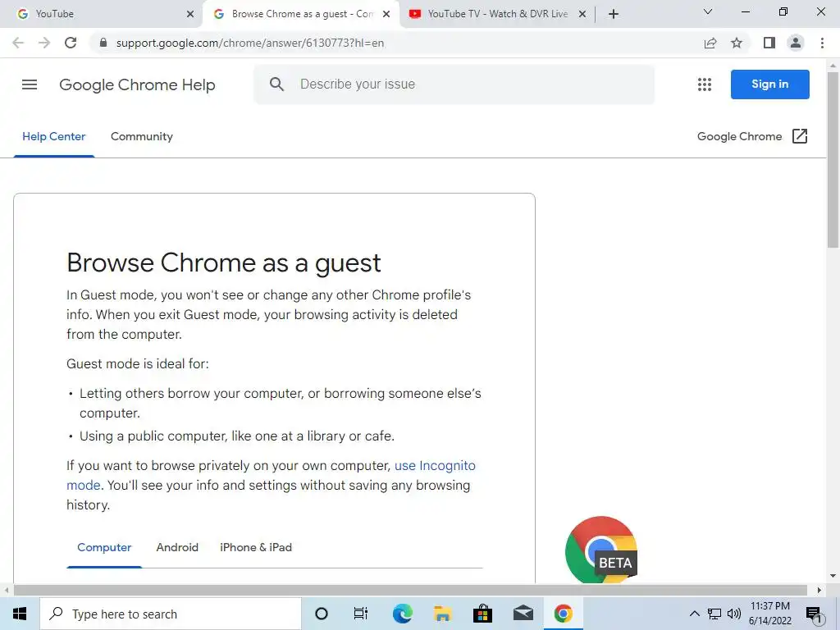Close the YouTube TV tab
Screen dimensions: 840x630
tap(582, 14)
